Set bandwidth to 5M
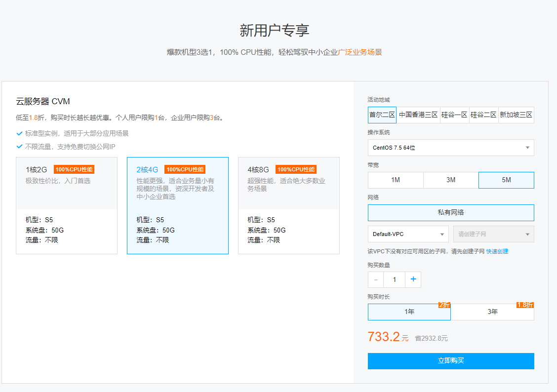Viewport: 557px width, 392px height. (x=506, y=180)
